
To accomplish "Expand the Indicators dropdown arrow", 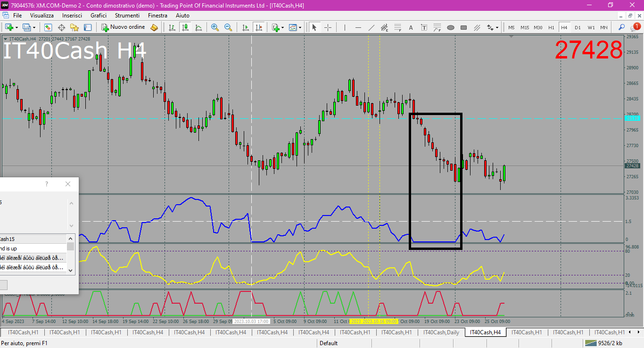I will coord(283,27).
